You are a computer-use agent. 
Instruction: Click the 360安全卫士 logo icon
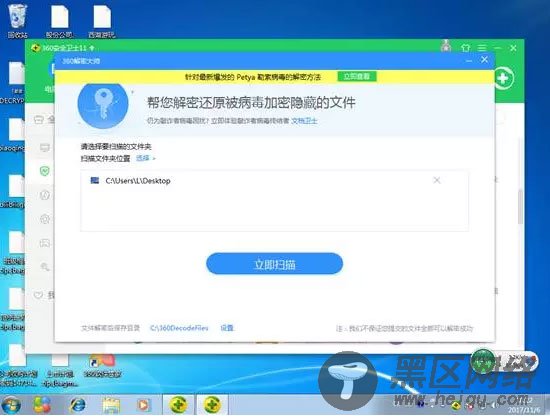click(x=35, y=48)
